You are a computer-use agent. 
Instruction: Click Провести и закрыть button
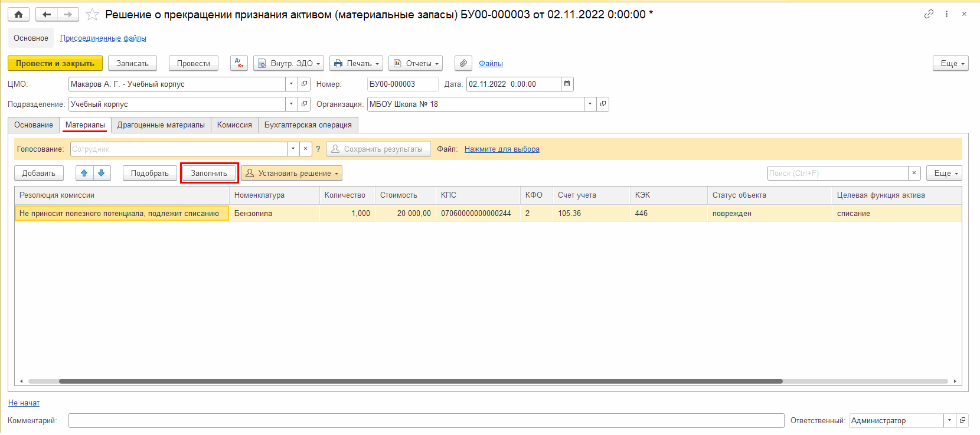point(55,63)
